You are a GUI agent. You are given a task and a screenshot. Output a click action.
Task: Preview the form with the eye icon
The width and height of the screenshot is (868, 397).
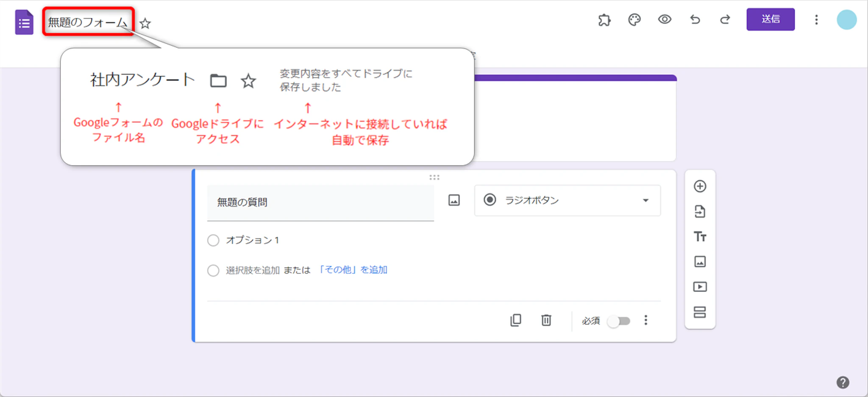coord(664,19)
